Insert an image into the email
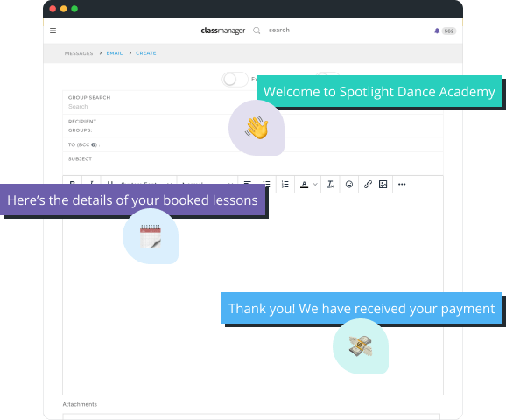 click(383, 185)
